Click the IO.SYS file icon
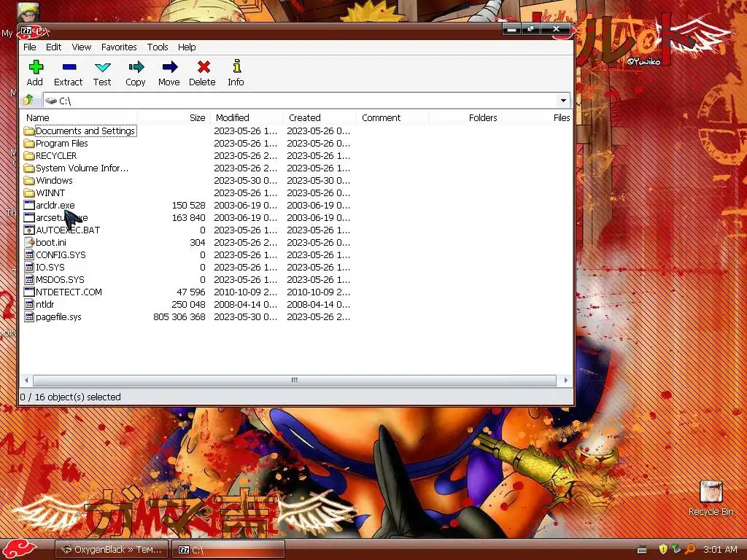The image size is (747, 560). pyautogui.click(x=29, y=267)
